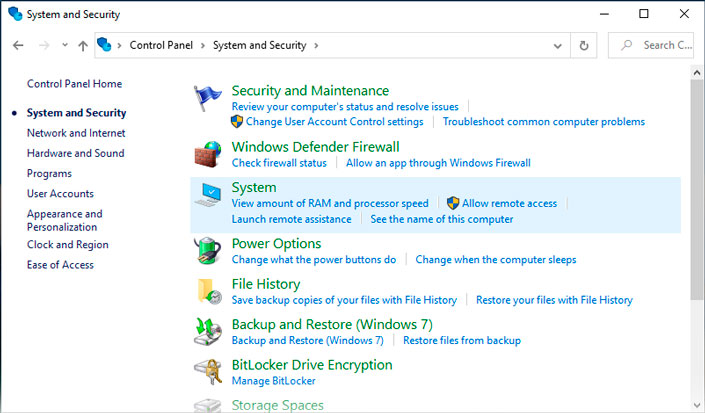Screen dimensions: 705x413
Task: Select Control Panel breadcrumb segment
Action: tap(161, 45)
